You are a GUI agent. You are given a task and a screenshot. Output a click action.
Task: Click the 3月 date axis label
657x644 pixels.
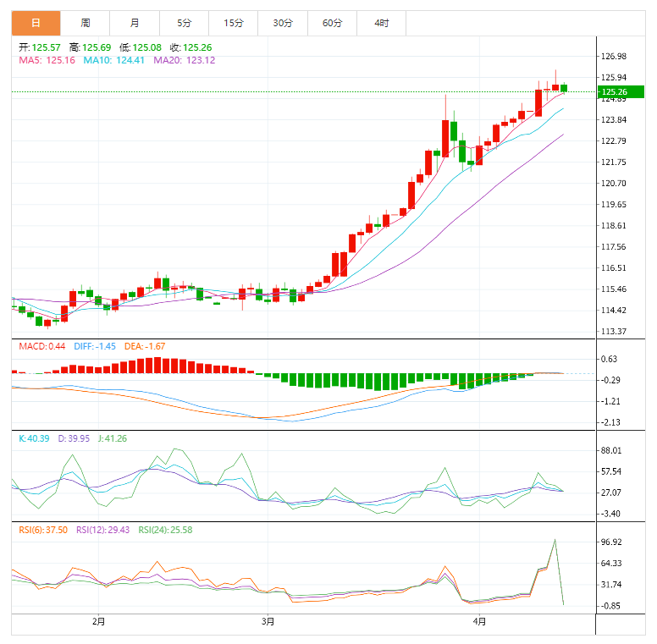tap(268, 622)
